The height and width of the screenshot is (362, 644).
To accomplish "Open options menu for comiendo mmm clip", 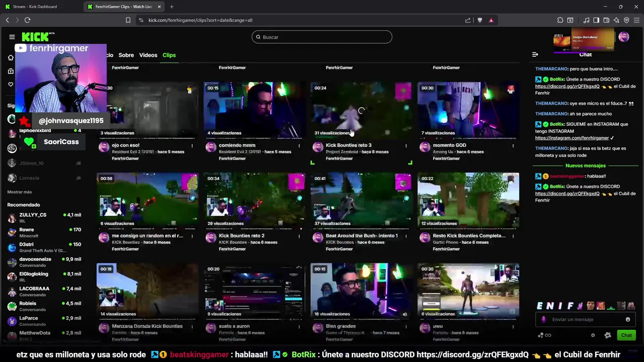I will click(x=299, y=146).
